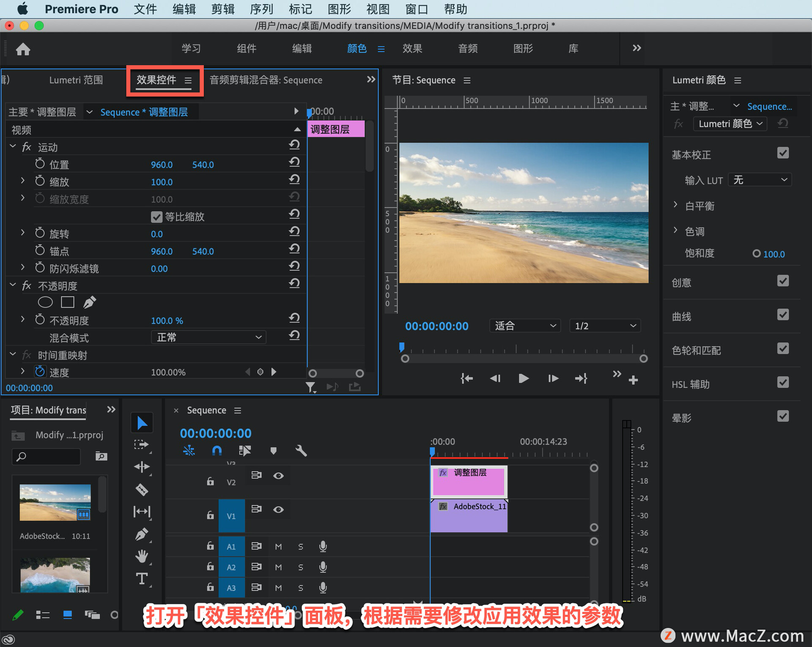Open the 序列 menu in menu bar

point(261,9)
